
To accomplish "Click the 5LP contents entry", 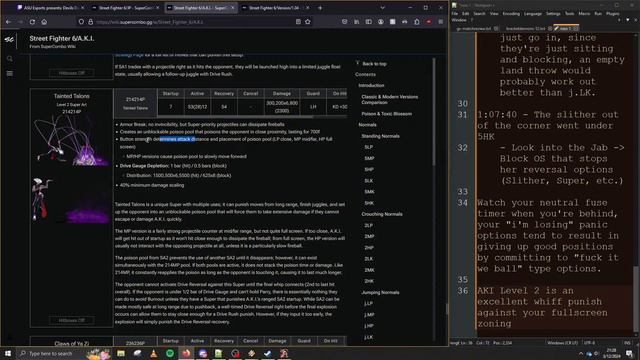I will [369, 147].
